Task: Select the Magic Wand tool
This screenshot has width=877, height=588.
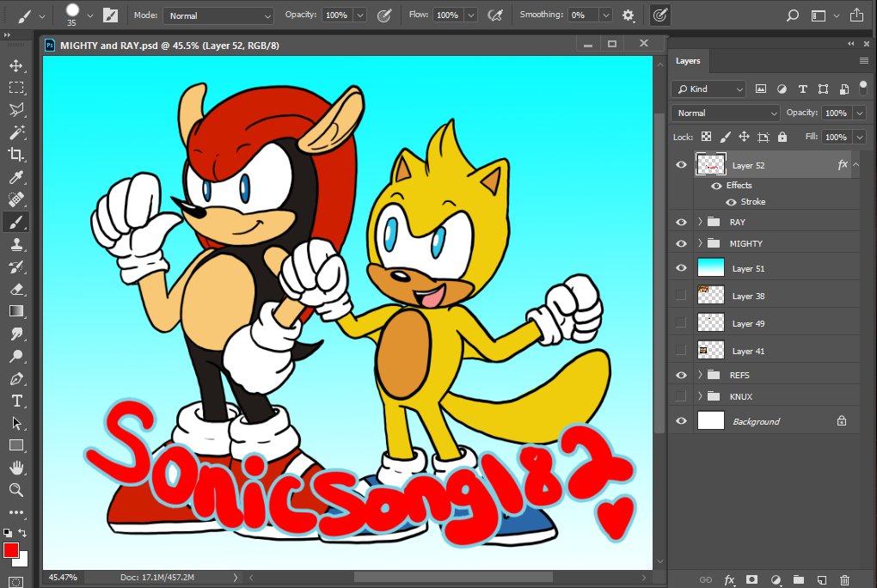Action: (16, 132)
